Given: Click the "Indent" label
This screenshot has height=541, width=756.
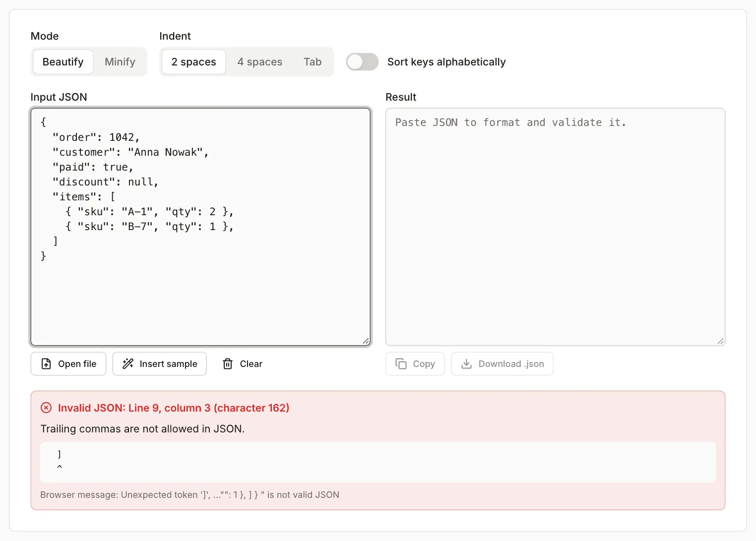Looking at the screenshot, I should coord(175,36).
